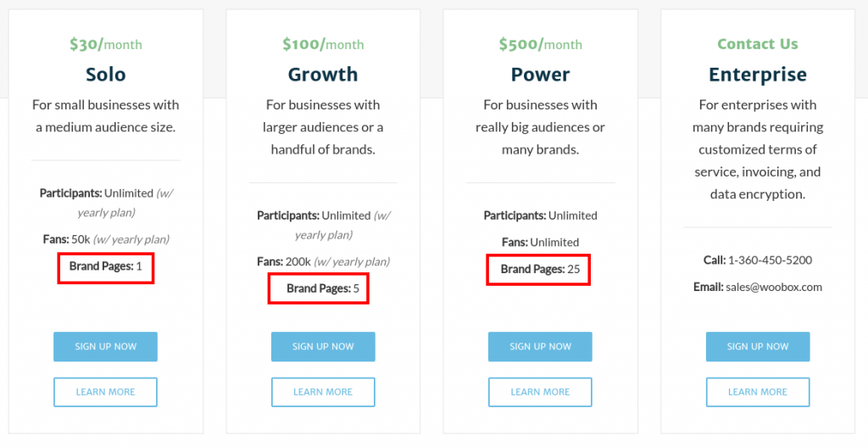Image resolution: width=868 pixels, height=448 pixels.
Task: Open Learn More under Enterprise plan
Action: coord(757,392)
